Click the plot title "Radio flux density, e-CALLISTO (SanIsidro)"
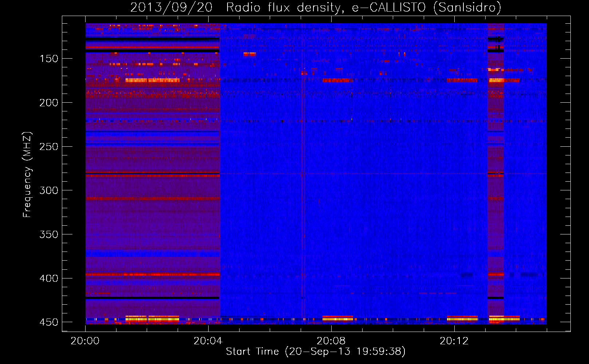 (364, 7)
